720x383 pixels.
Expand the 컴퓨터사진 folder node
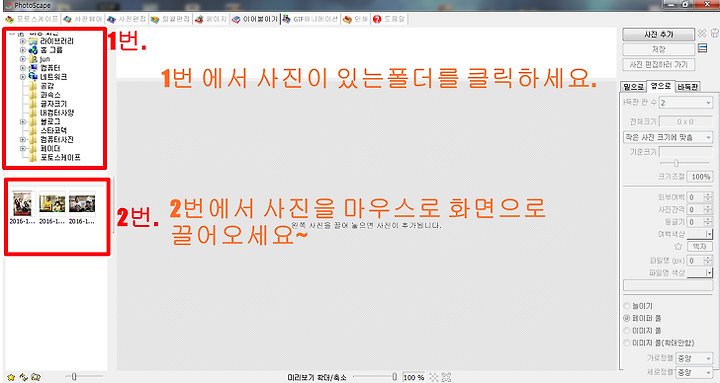pyautogui.click(x=22, y=140)
